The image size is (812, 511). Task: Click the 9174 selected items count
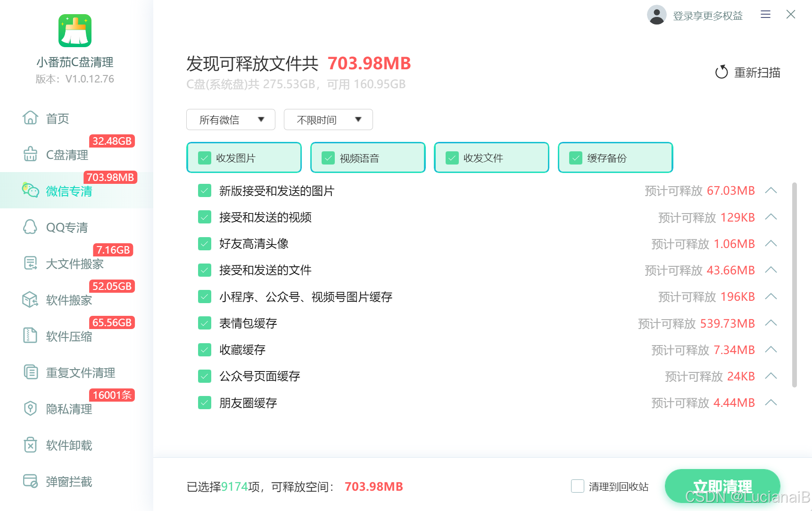234,486
